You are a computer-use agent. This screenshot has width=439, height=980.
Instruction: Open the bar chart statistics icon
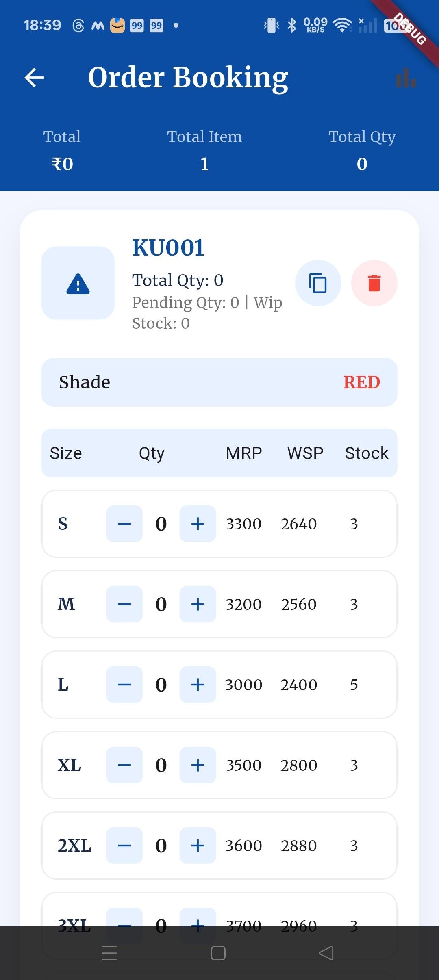point(406,78)
